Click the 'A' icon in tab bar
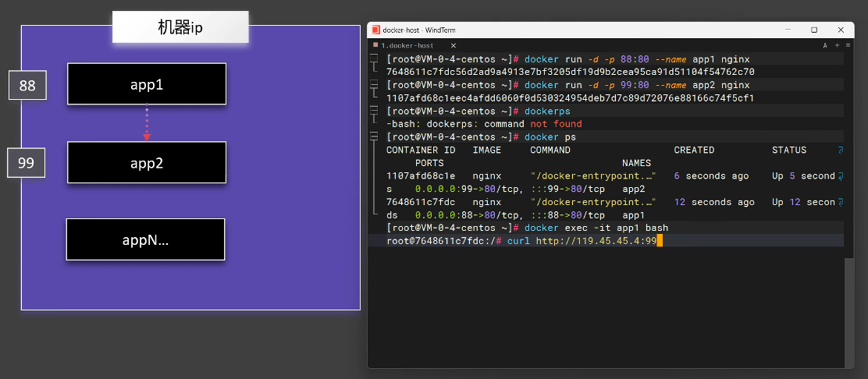The image size is (868, 379). pos(825,46)
